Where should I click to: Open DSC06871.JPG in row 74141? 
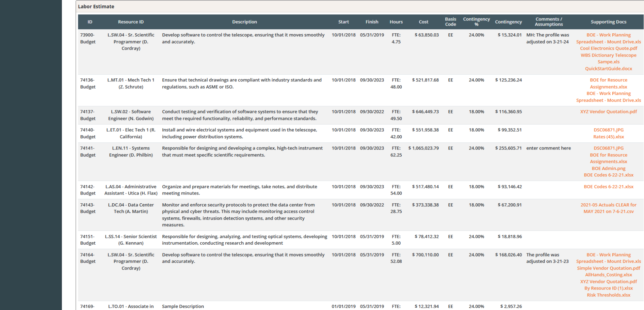(608, 148)
